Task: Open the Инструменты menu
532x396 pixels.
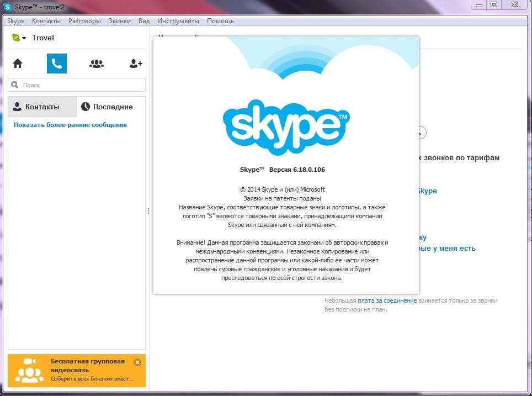Action: pos(178,21)
